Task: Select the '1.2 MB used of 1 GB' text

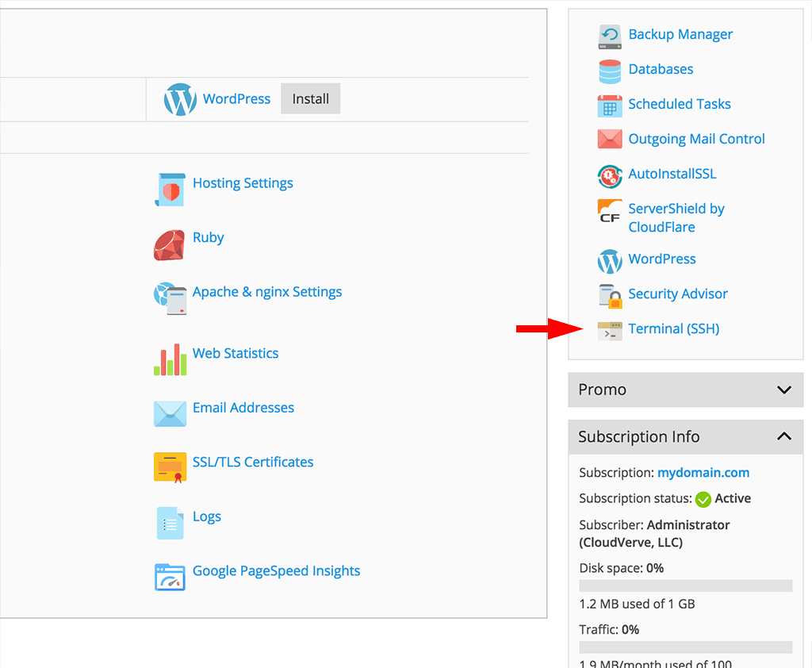Action: [x=637, y=604]
